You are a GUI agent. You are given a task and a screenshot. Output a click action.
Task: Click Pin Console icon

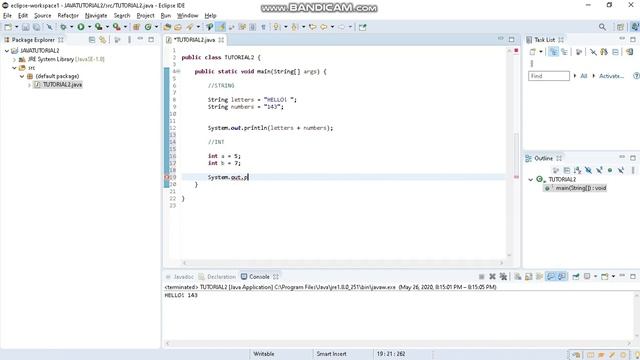(x=576, y=277)
